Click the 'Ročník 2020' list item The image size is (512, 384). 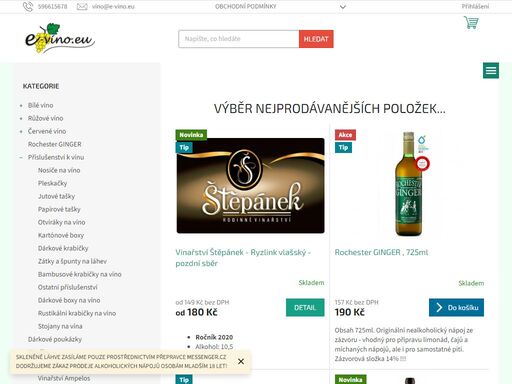click(x=214, y=337)
